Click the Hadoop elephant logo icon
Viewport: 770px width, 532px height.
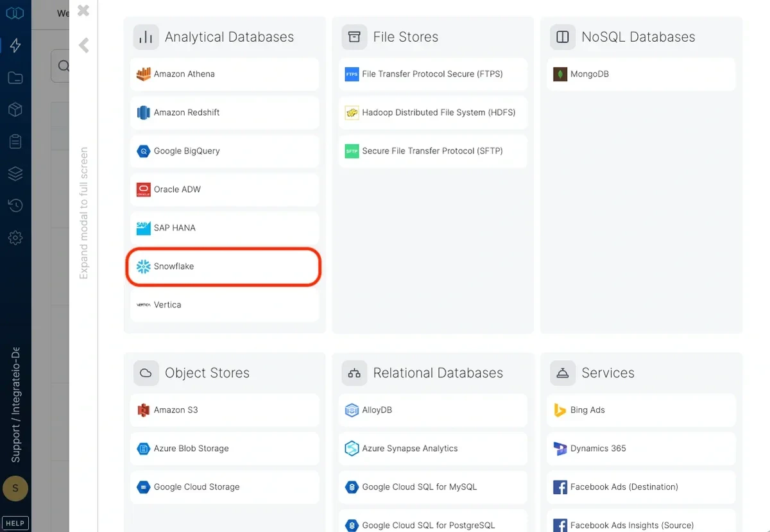tap(352, 112)
